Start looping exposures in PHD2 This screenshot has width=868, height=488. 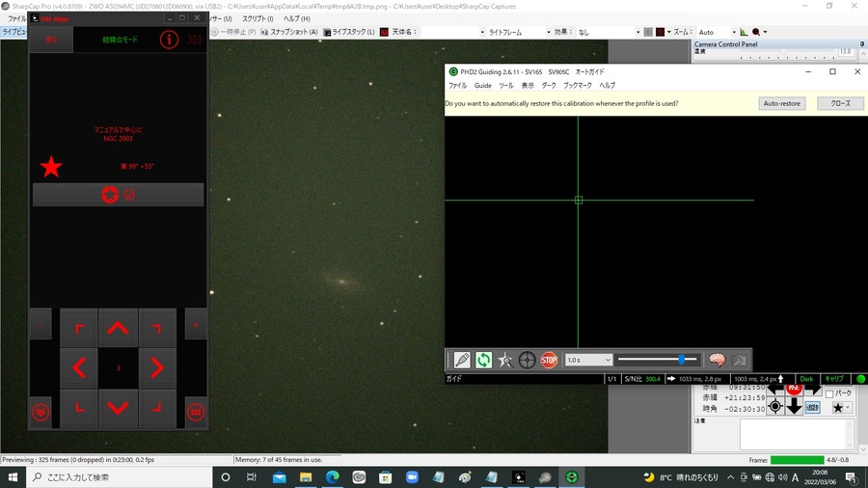(x=483, y=360)
